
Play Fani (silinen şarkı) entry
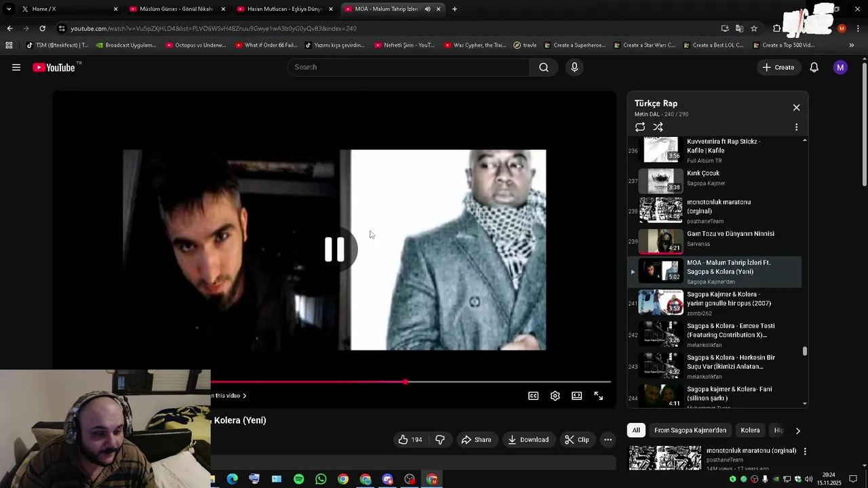[715, 396]
